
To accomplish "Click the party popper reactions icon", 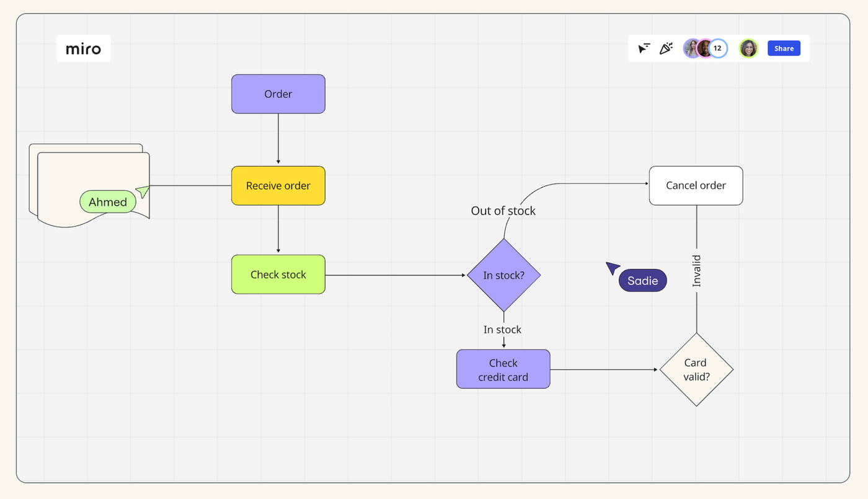I will point(666,48).
